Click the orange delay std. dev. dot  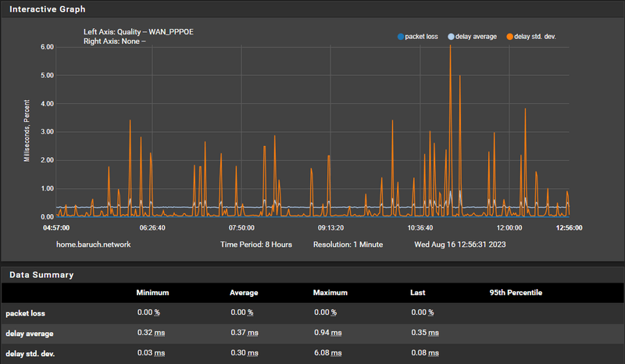509,37
